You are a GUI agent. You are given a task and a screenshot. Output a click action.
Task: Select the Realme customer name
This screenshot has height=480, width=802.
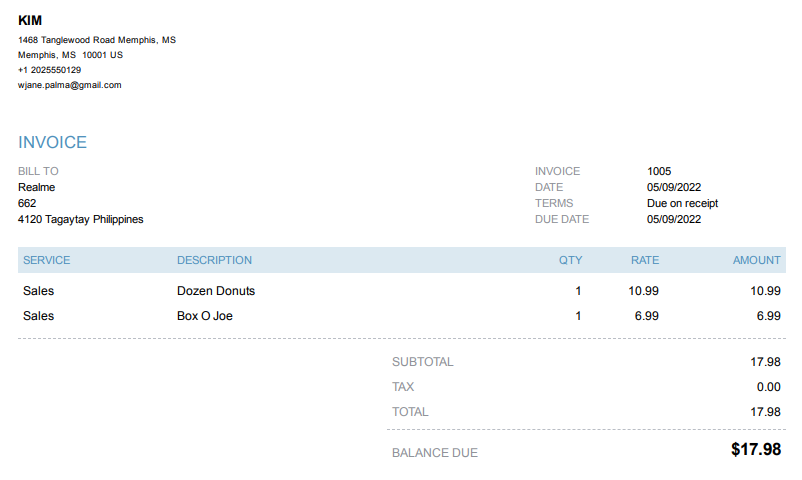(x=36, y=187)
